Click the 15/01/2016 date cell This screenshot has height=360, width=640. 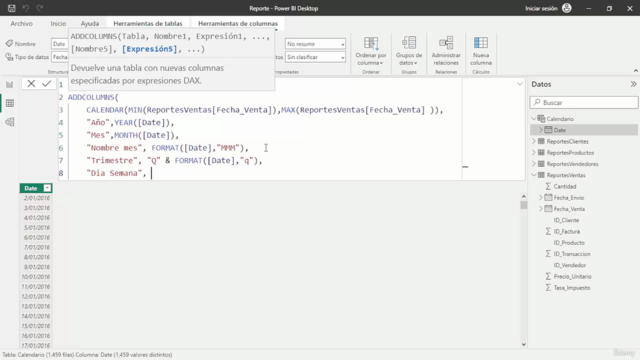coord(36,326)
